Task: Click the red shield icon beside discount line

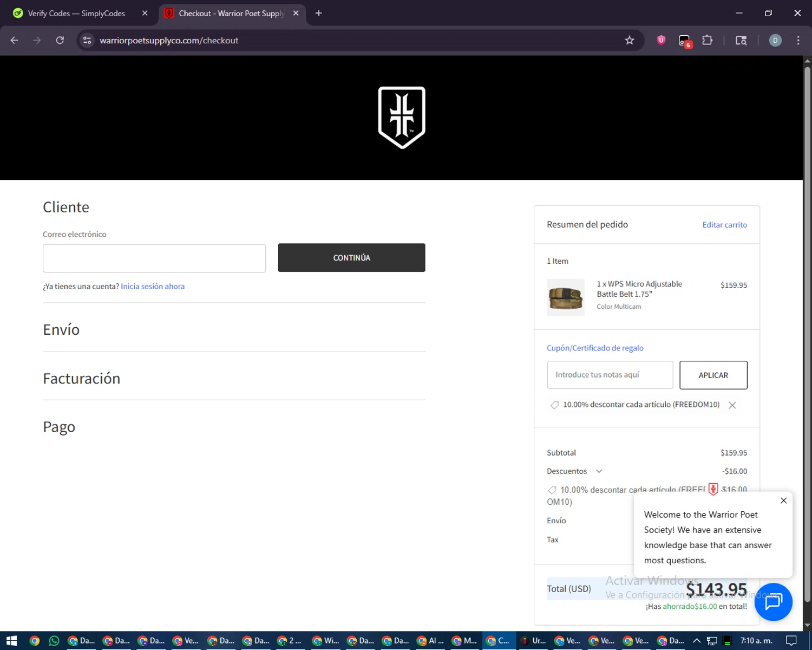Action: pyautogui.click(x=713, y=489)
